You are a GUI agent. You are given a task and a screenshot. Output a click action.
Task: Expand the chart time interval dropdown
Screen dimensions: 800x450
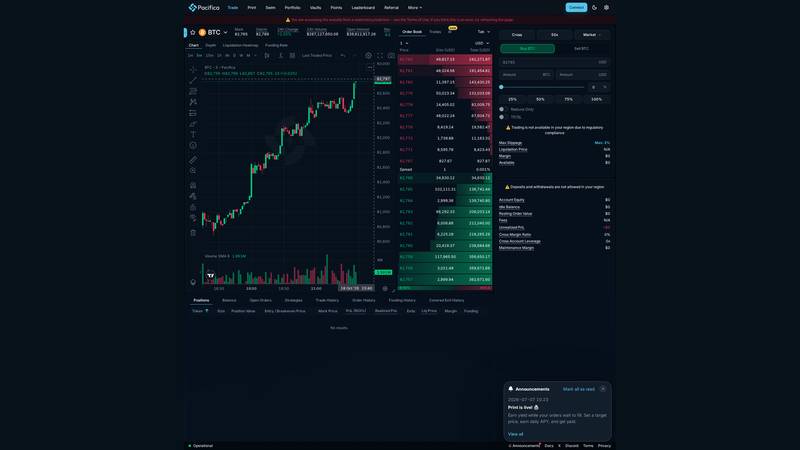coord(255,55)
